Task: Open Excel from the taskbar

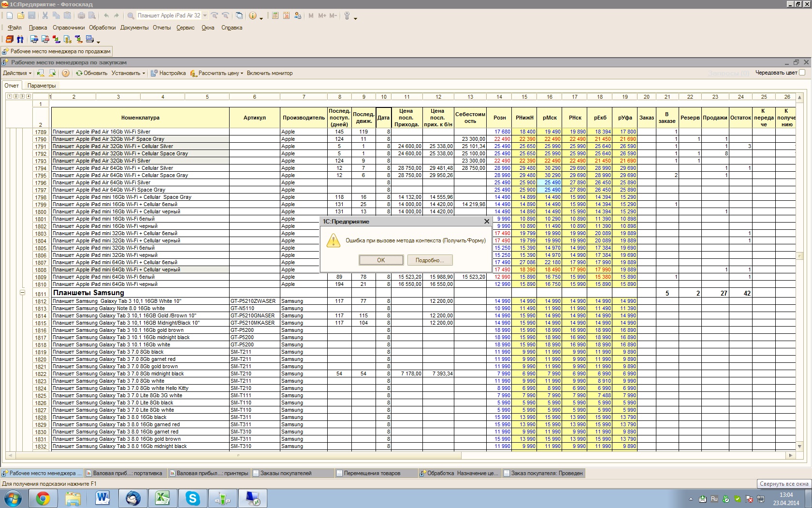Action: [162, 498]
